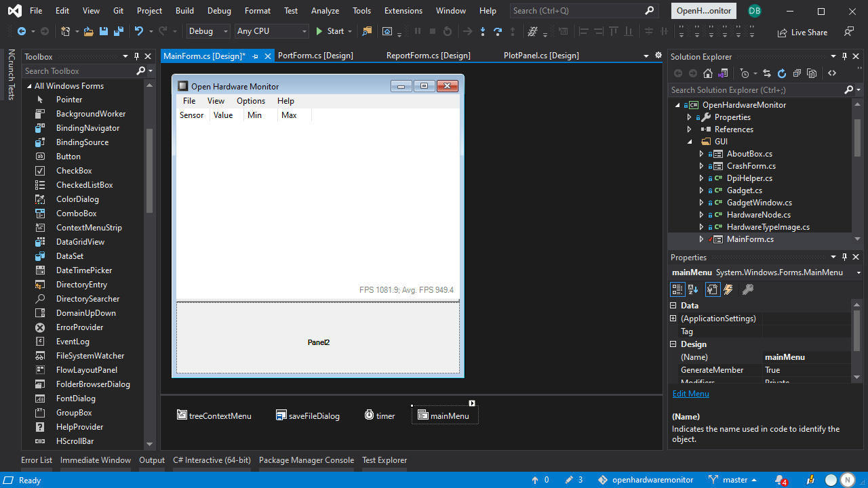Screen dimensions: 868x488
Task: Show events with the lightning bolt icon
Action: pos(728,289)
